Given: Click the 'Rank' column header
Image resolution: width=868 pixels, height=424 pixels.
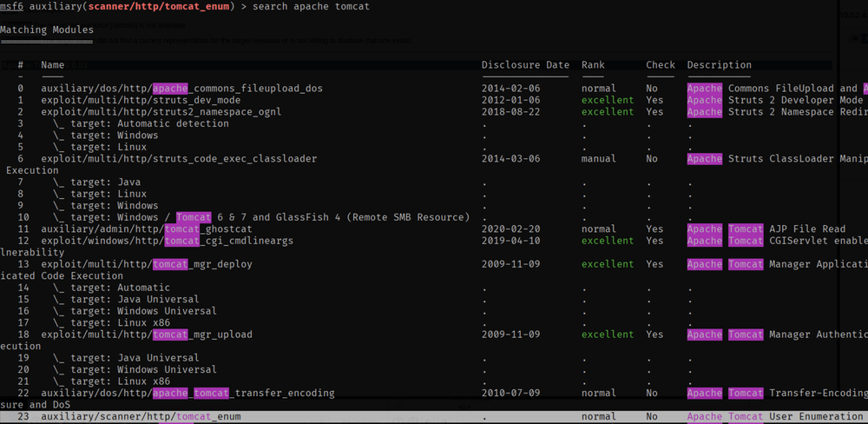Looking at the screenshot, I should 593,65.
